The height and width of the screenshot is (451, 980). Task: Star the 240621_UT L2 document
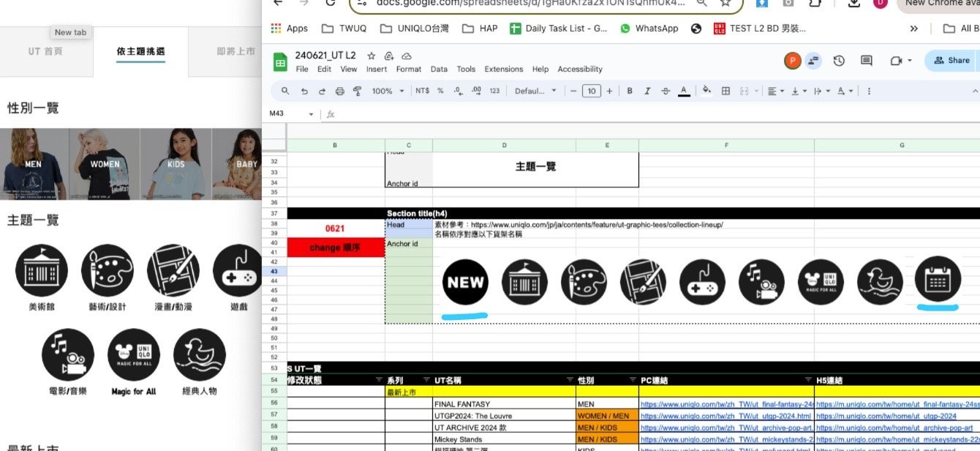[x=371, y=56]
